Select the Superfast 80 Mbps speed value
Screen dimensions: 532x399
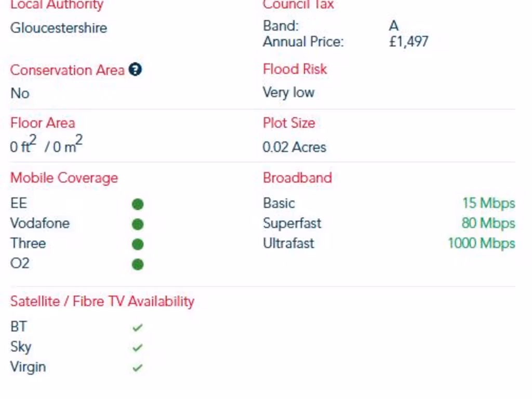[x=488, y=223]
